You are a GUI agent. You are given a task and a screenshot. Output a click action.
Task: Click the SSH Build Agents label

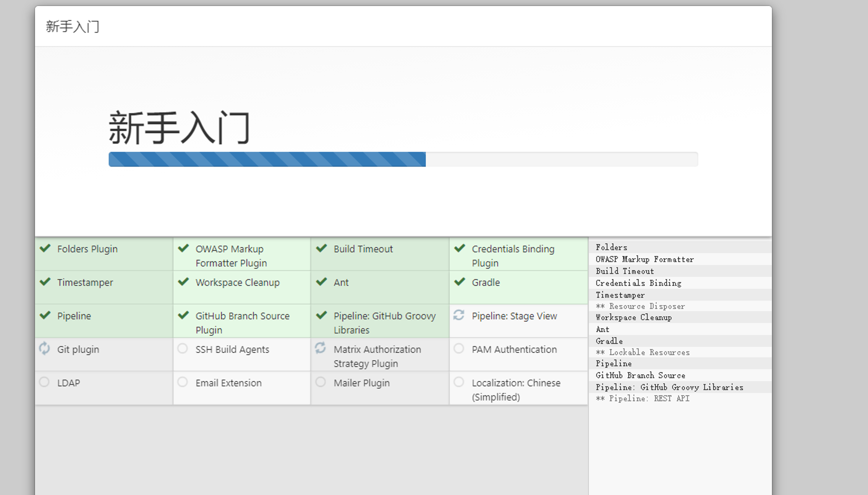(x=232, y=349)
